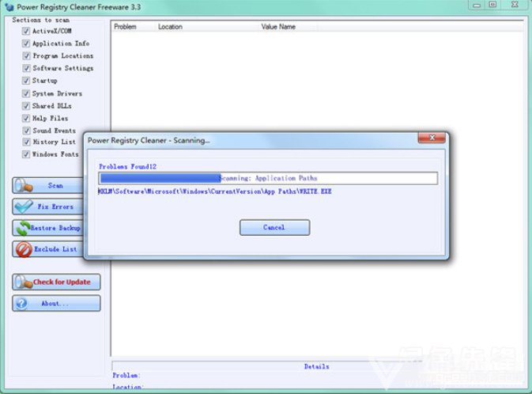The image size is (532, 394).
Task: Uncheck the ActiveX/COM section checkbox
Action: point(26,31)
